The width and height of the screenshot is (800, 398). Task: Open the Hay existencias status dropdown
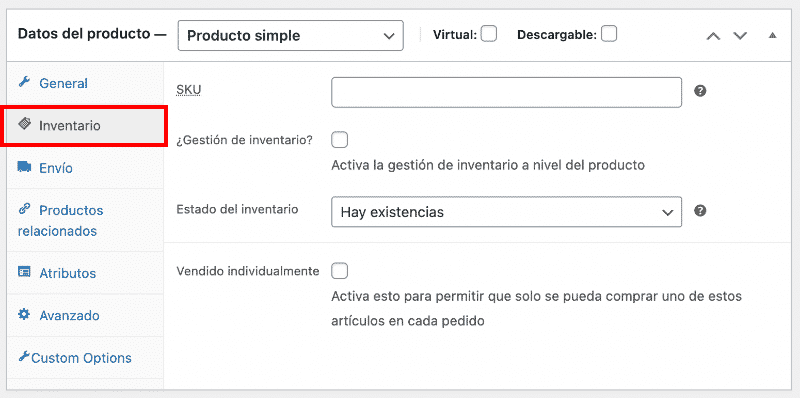point(507,212)
